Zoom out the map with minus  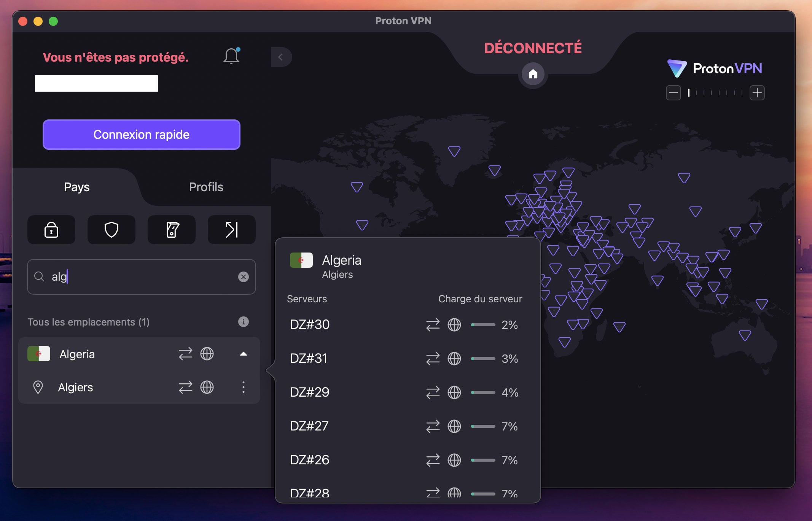pyautogui.click(x=673, y=93)
